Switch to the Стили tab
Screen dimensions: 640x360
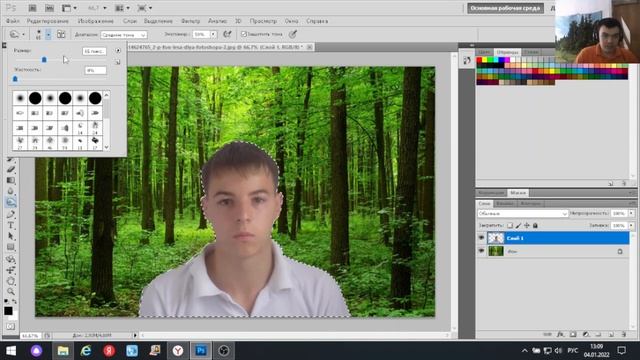click(531, 52)
